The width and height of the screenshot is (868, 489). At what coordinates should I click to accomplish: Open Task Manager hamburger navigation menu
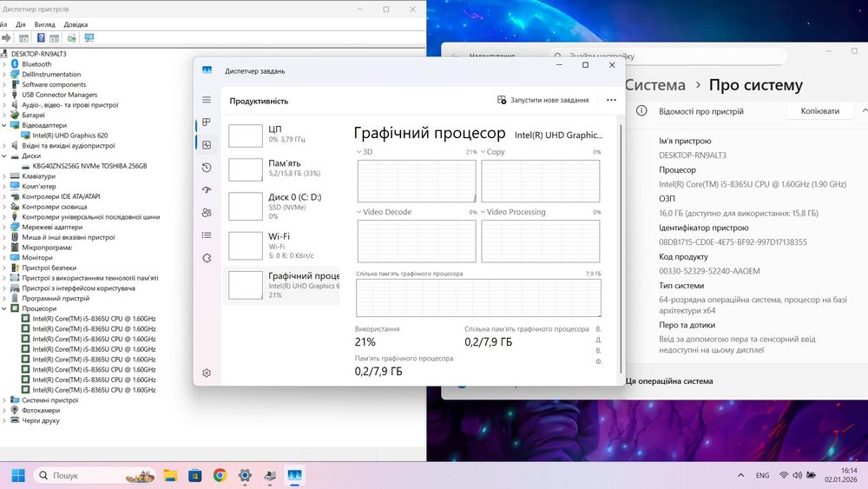[x=207, y=100]
